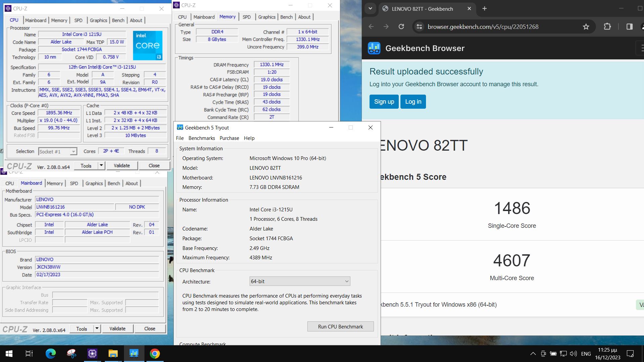Click the taskbar clock showing 11:25
The height and width of the screenshot is (362, 644).
607,354
